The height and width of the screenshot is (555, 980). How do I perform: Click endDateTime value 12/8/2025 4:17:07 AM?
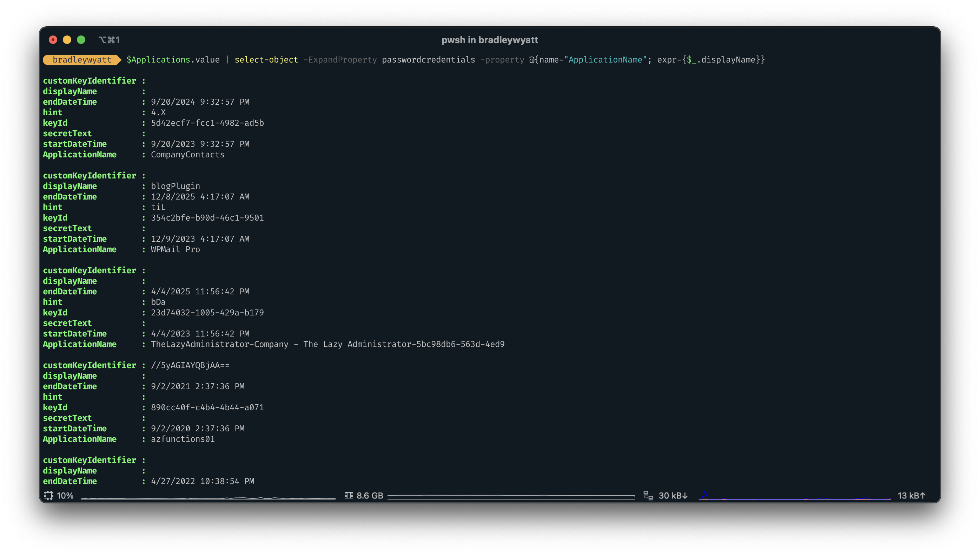coord(200,197)
